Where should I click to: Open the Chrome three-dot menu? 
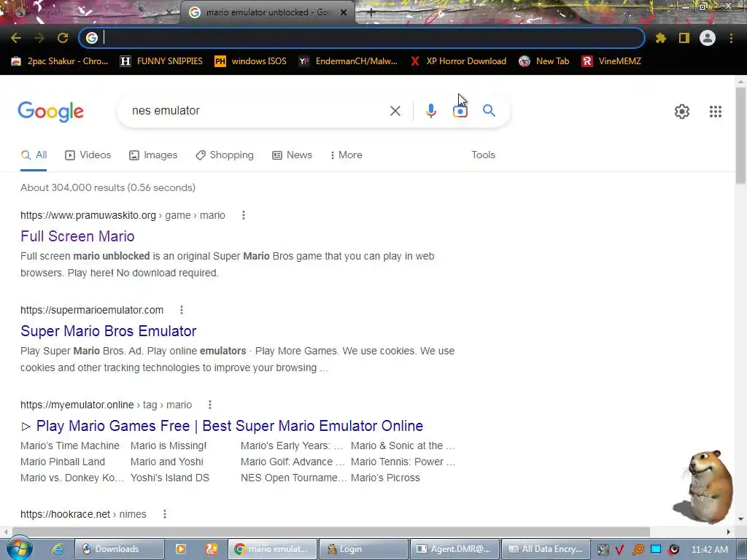731,38
